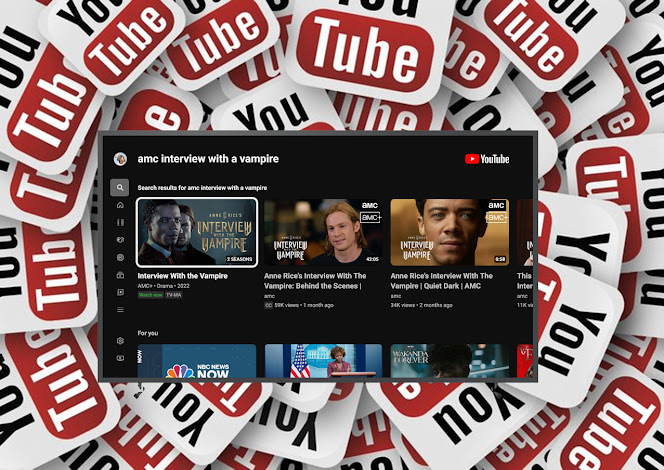Click 'amc' channel under Quiet Dark video
The height and width of the screenshot is (470, 664).
click(x=396, y=296)
